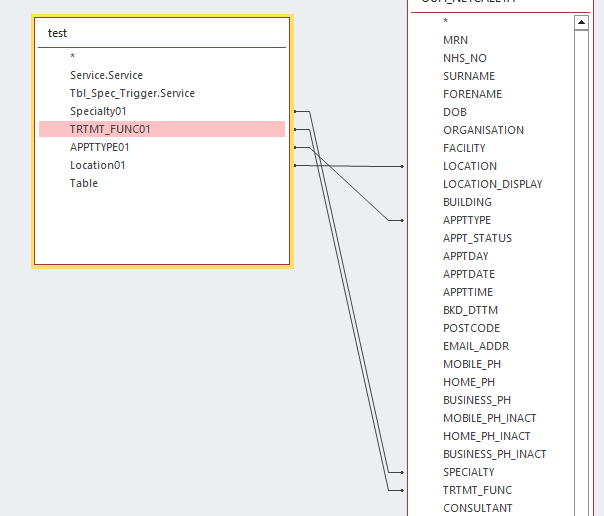Select the CONSULTANT field

coord(478,508)
